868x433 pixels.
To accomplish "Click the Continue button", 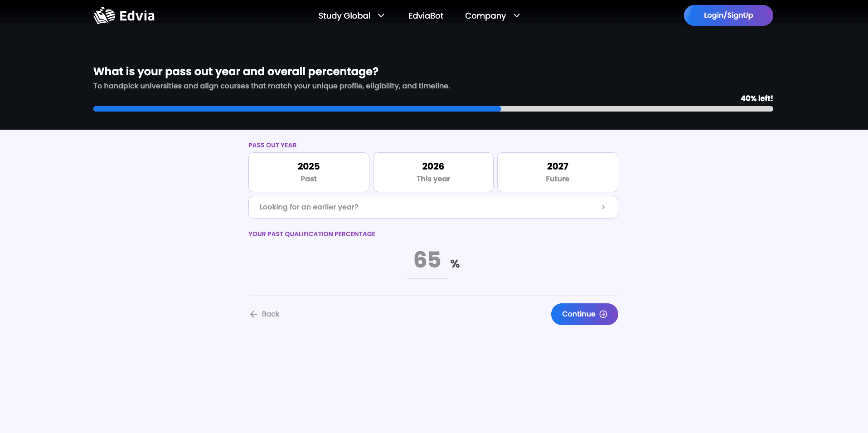I will point(584,314).
